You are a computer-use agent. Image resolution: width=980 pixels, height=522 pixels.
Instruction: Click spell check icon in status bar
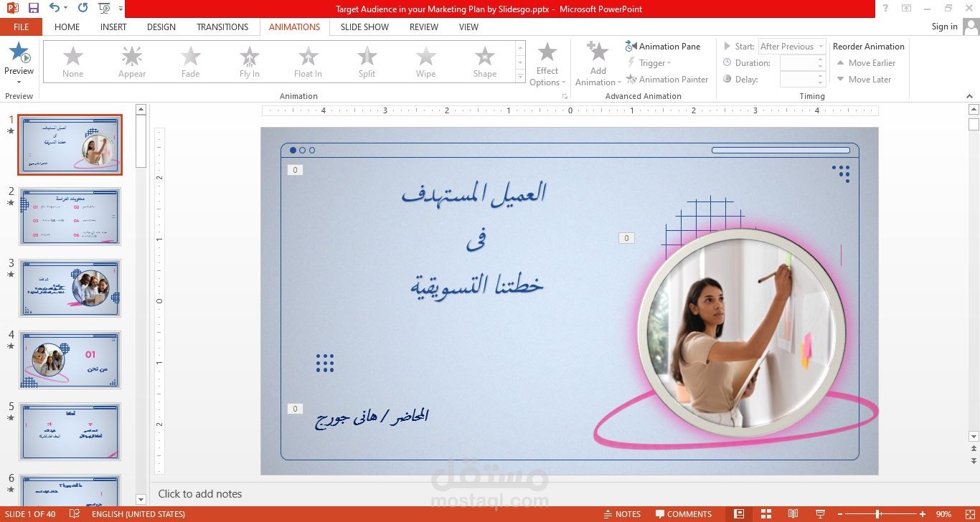tap(75, 514)
